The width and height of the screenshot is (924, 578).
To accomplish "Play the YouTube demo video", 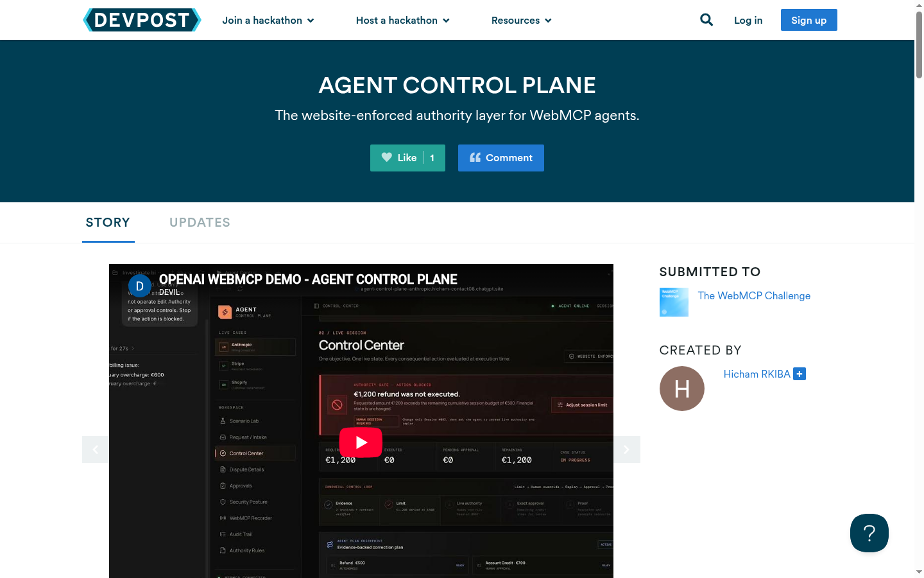I will coord(361,442).
